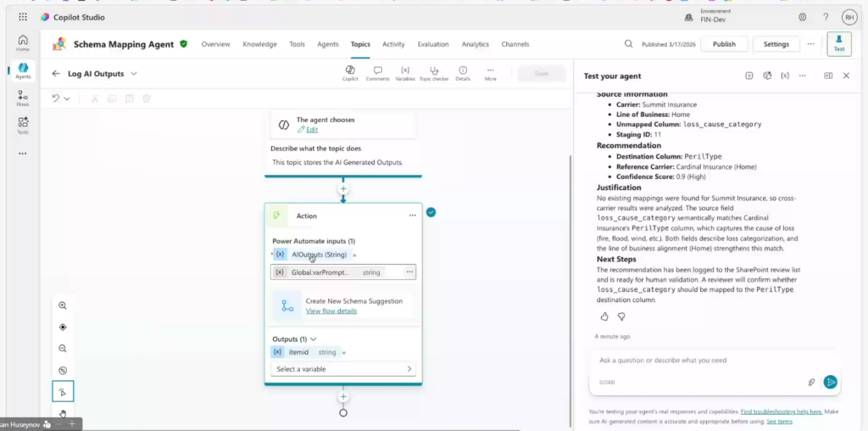Zoom in on the canvas
868x431 pixels.
coord(63,305)
